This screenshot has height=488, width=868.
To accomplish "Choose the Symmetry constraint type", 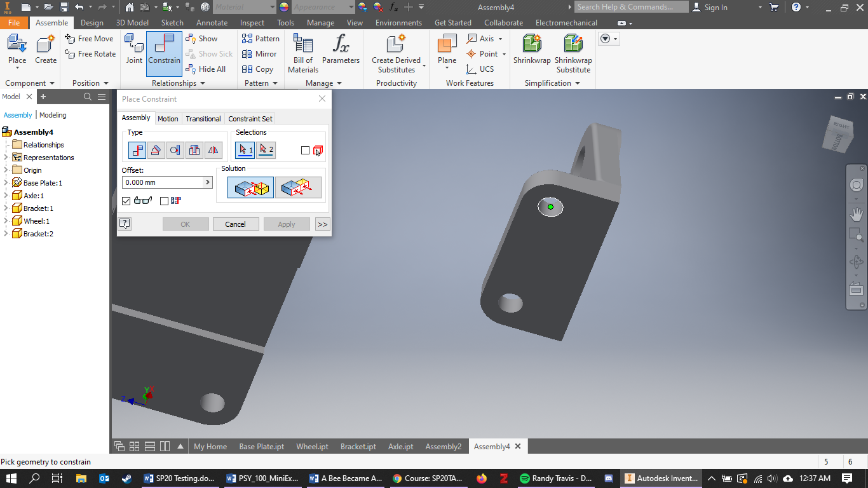I will coord(214,150).
